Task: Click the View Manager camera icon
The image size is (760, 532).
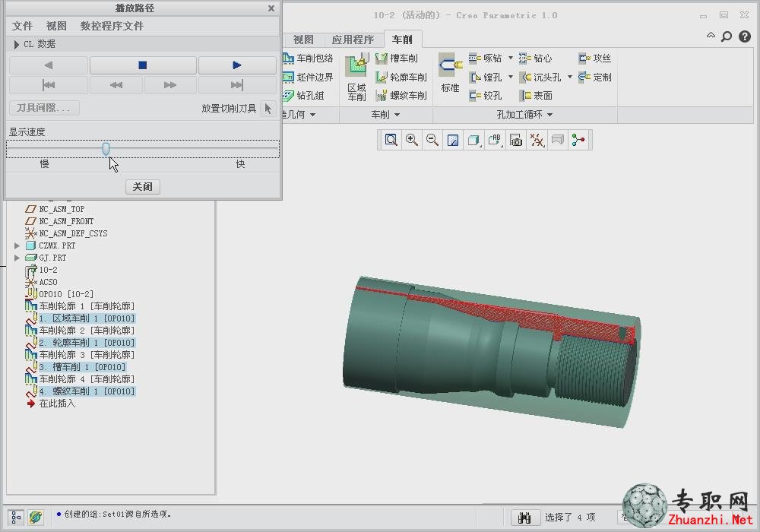Action: click(516, 140)
